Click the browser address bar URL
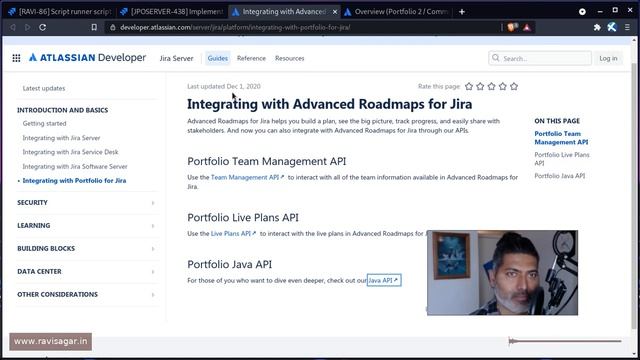 [235, 27]
